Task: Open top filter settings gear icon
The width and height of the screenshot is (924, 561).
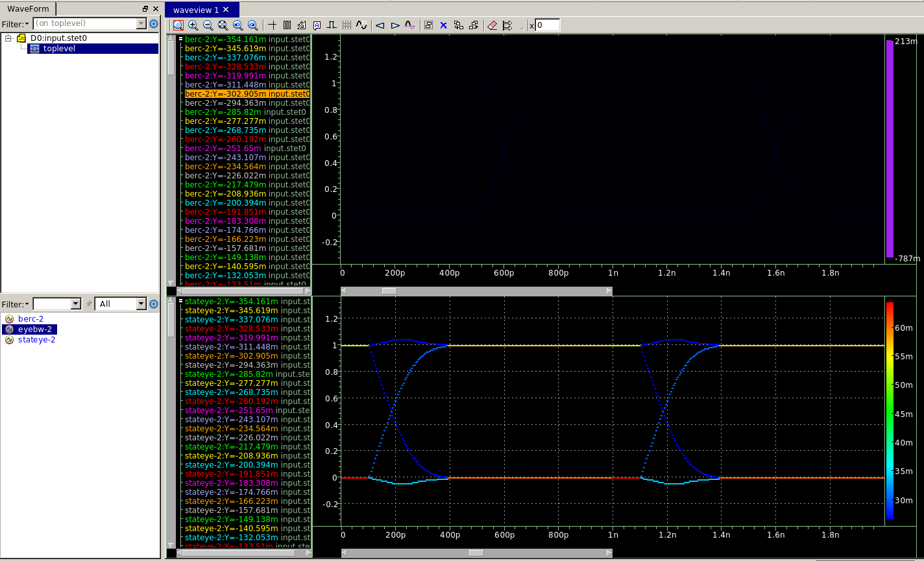Action: pos(154,24)
